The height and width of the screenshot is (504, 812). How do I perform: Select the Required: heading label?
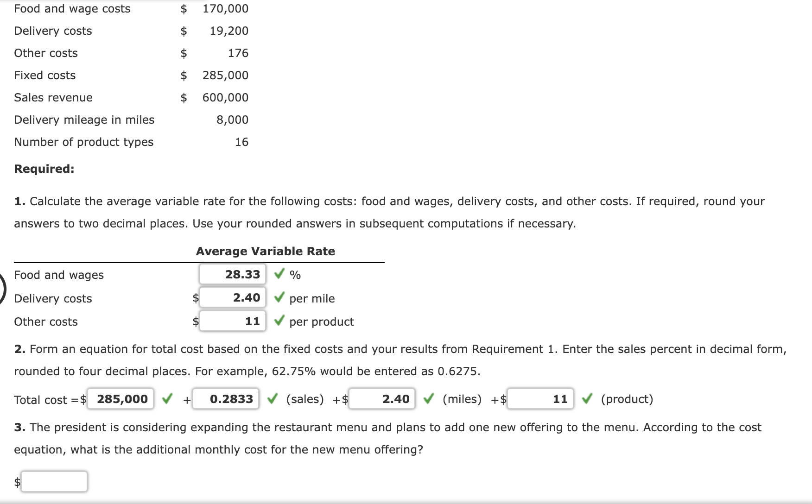(x=43, y=169)
